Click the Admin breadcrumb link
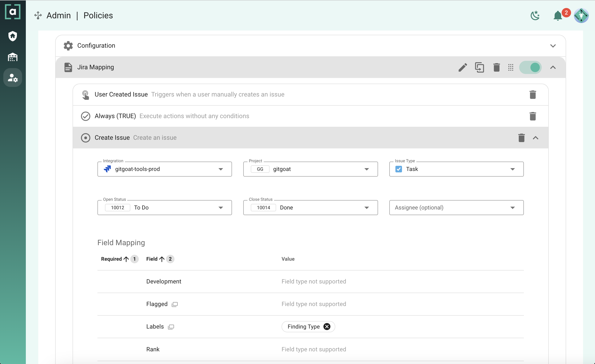Screen dimensions: 595x364 (58, 15)
